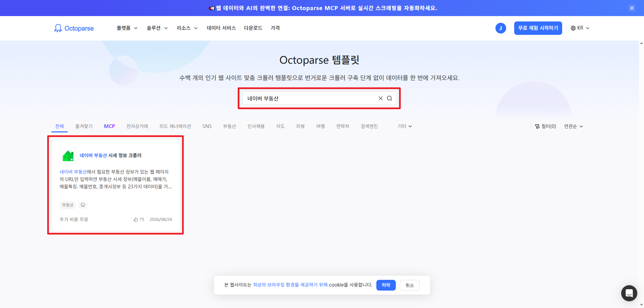The image size is (644, 308).
Task: Expand the 플랫폼 menu
Action: click(x=127, y=28)
